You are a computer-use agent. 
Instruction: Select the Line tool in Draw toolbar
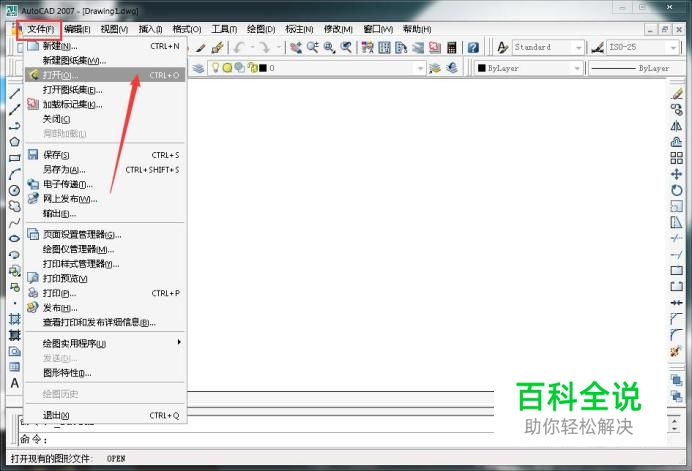coord(15,94)
